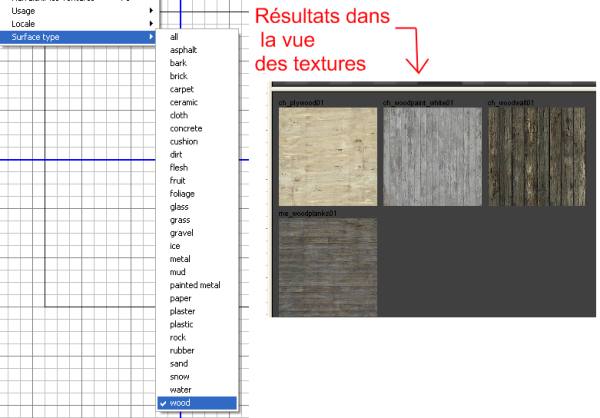Screen dimensions: 600x418
Task: Choose 'carpet' surface type
Action: click(x=197, y=89)
